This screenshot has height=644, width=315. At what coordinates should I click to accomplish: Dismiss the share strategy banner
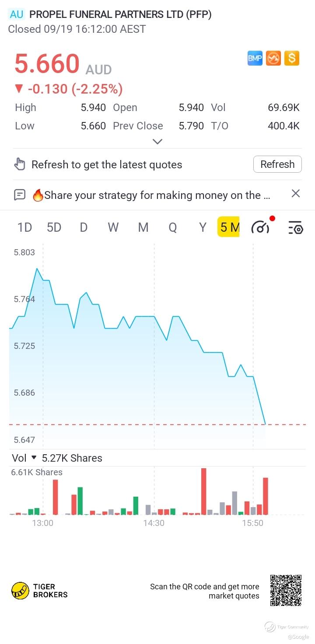pyautogui.click(x=296, y=194)
